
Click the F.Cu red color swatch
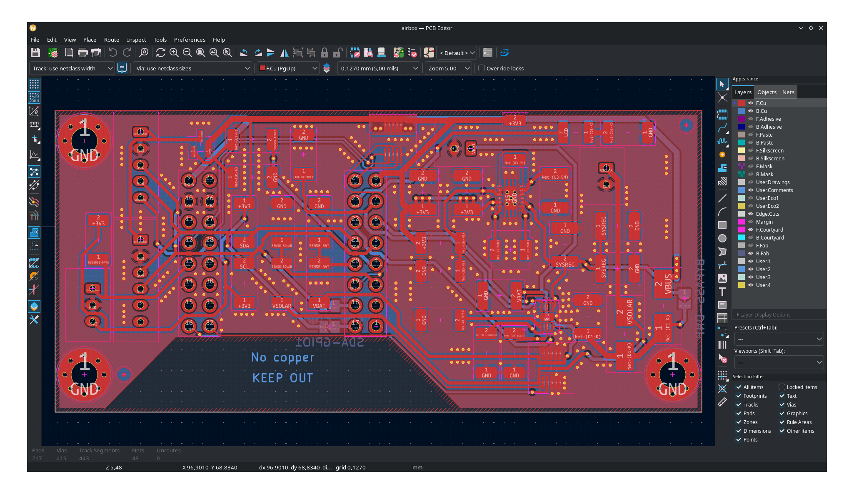[742, 103]
